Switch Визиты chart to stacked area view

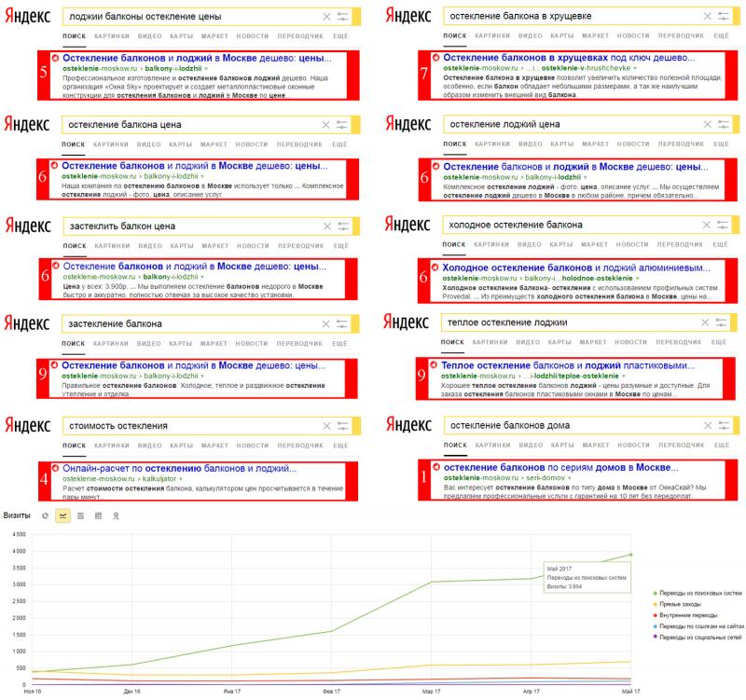click(80, 515)
